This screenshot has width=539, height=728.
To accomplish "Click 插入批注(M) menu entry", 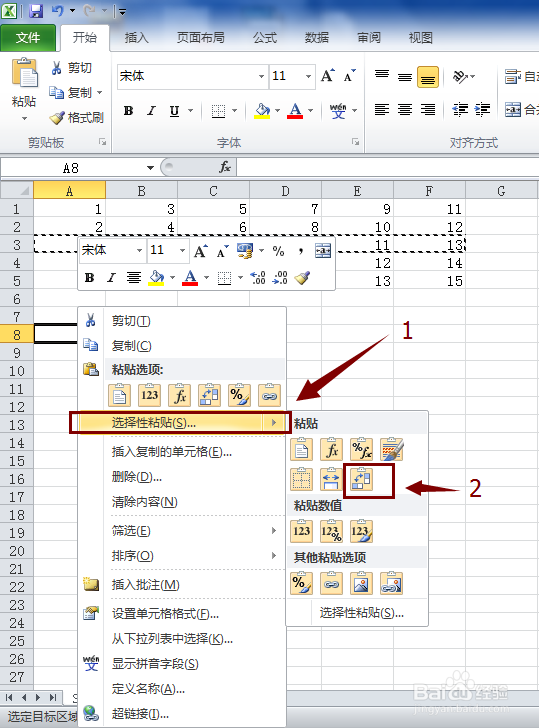I will pos(182,585).
